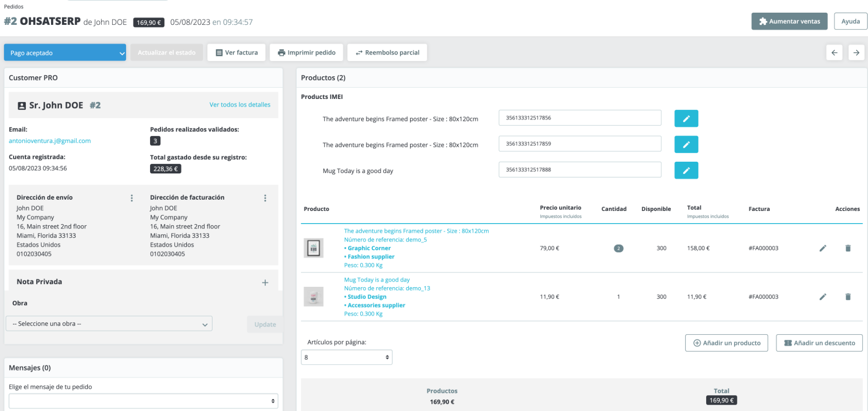
Task: Open billing address options menu
Action: (265, 198)
